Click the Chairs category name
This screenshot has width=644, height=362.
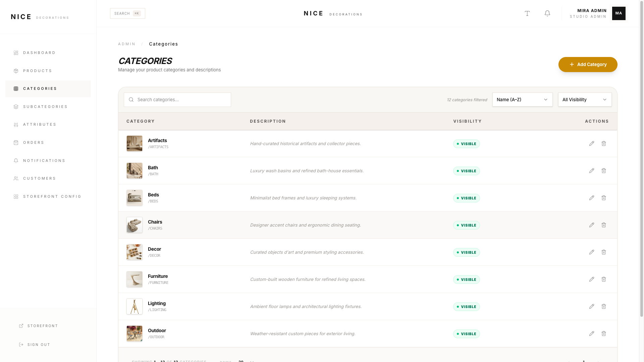point(155,222)
